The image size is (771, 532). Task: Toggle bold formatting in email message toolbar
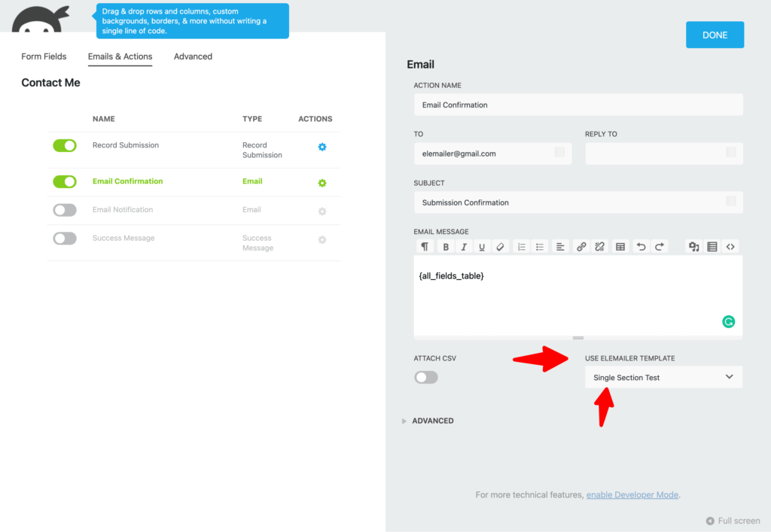tap(446, 247)
